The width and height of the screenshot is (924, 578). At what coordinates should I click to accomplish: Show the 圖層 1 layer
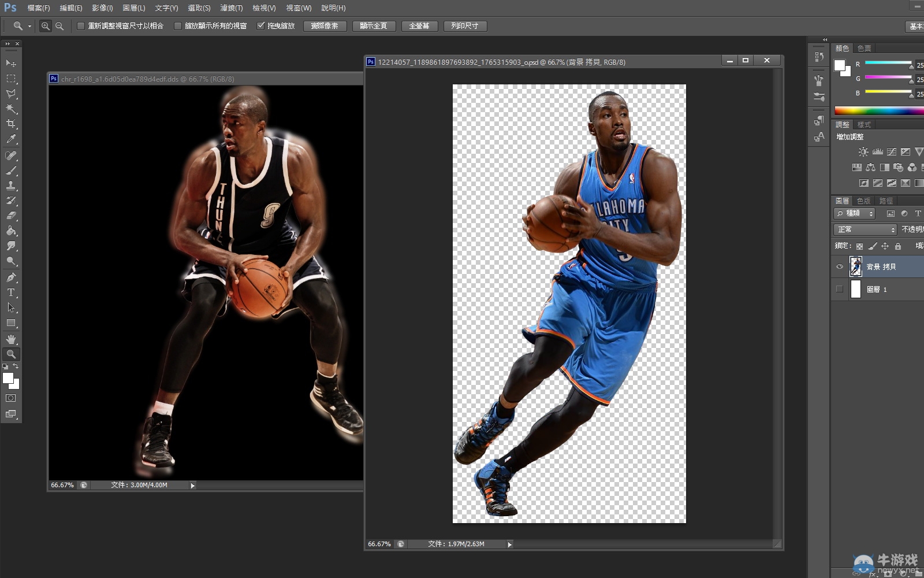pos(840,289)
